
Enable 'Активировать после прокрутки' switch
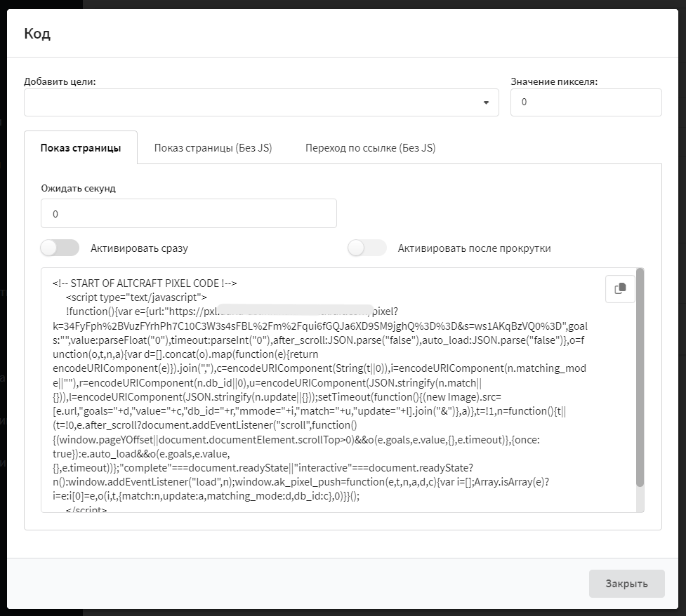tap(367, 248)
